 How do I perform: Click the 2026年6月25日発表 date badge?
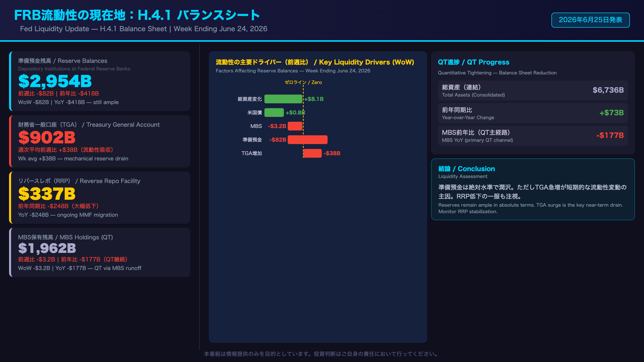(x=590, y=20)
